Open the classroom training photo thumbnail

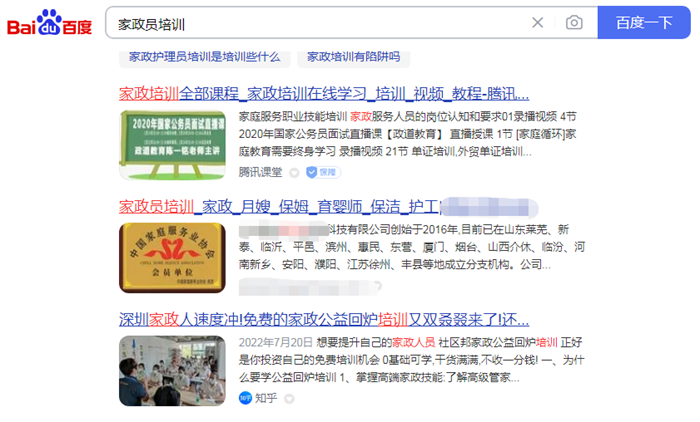[172, 371]
